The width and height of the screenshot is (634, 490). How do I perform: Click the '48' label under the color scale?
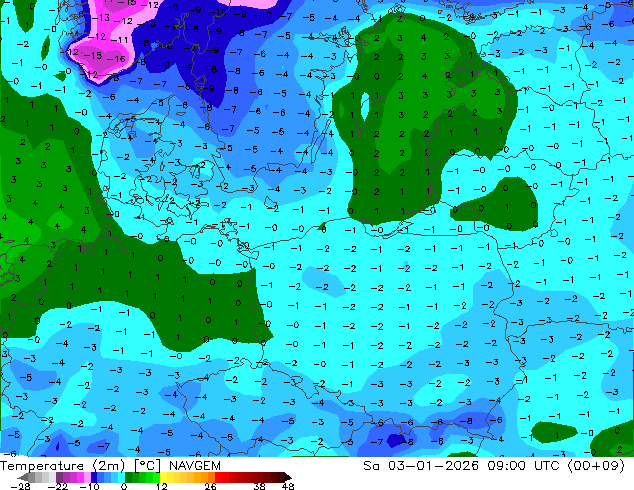[288, 486]
